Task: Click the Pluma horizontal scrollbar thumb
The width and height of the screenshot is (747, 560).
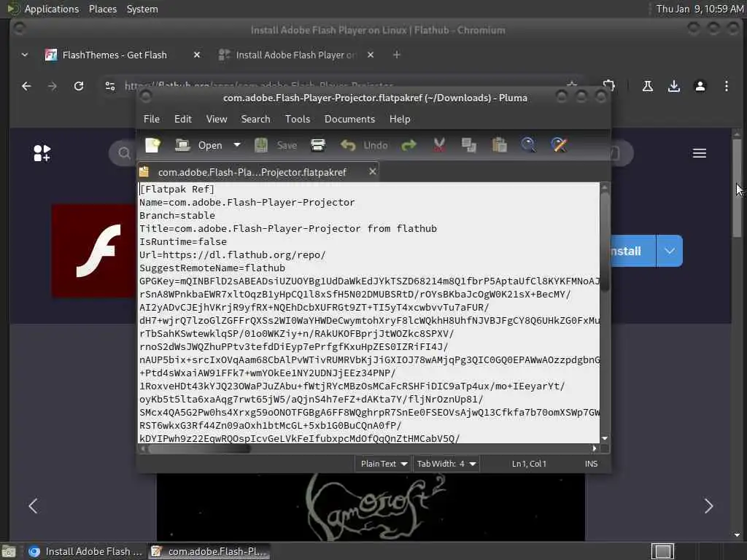Action: click(x=199, y=448)
